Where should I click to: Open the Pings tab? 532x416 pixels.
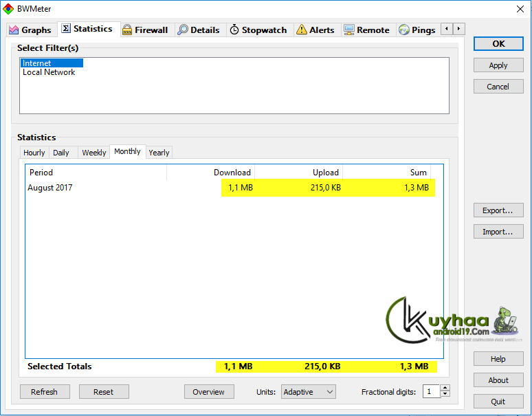coord(417,30)
